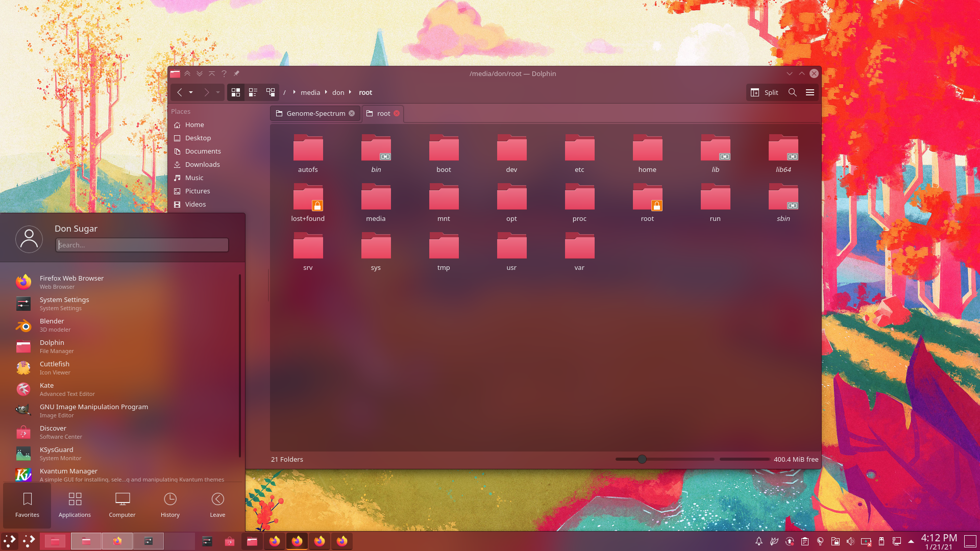Click path breadcrumb 'media'
The image size is (980, 551).
click(x=310, y=92)
